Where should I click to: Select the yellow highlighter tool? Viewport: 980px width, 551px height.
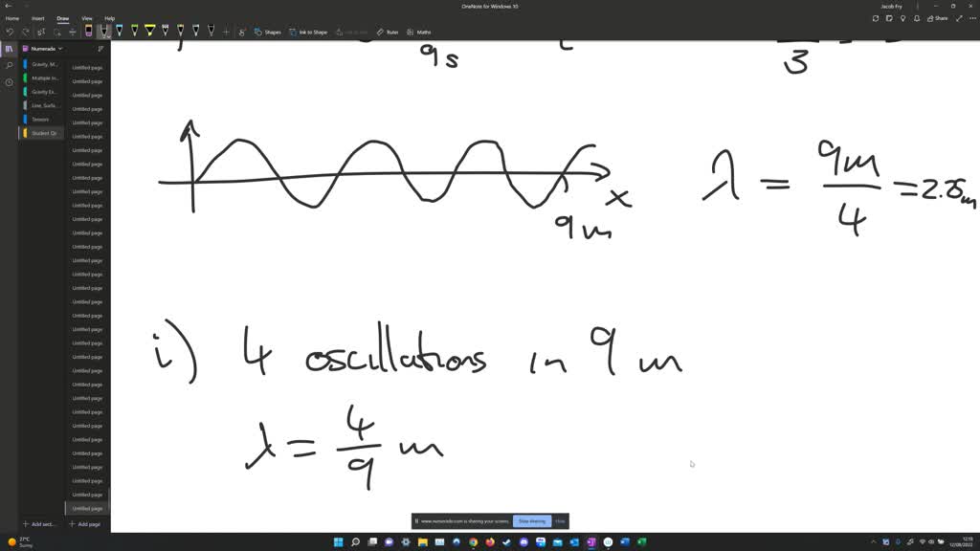[x=150, y=31]
